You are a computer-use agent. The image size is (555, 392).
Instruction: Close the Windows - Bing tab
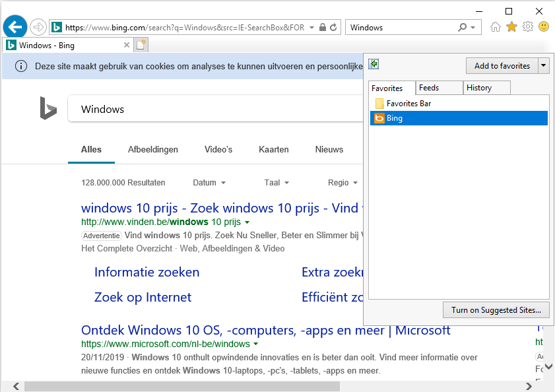(x=126, y=45)
